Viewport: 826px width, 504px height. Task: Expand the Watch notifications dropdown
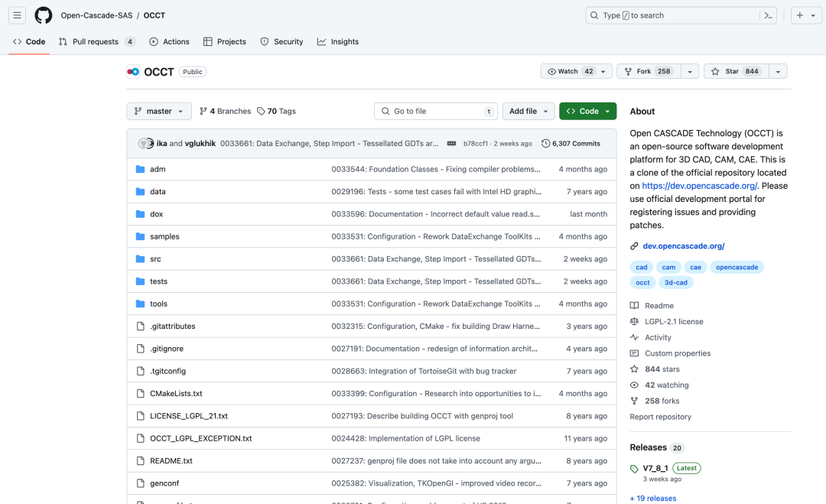click(576, 71)
